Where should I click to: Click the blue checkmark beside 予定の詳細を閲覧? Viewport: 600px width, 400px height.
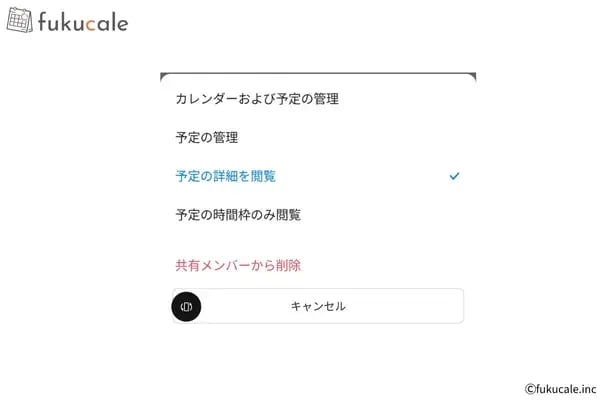tap(454, 176)
